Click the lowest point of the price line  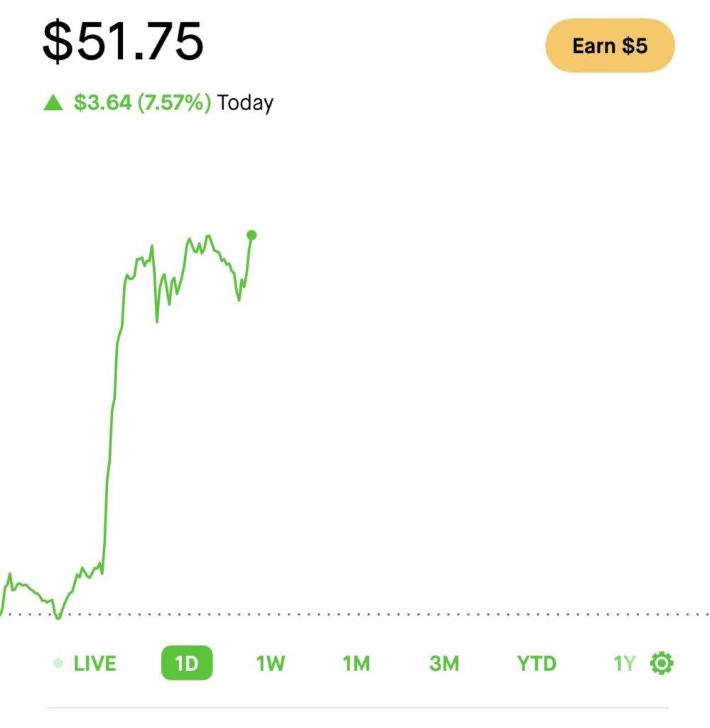pos(58,618)
